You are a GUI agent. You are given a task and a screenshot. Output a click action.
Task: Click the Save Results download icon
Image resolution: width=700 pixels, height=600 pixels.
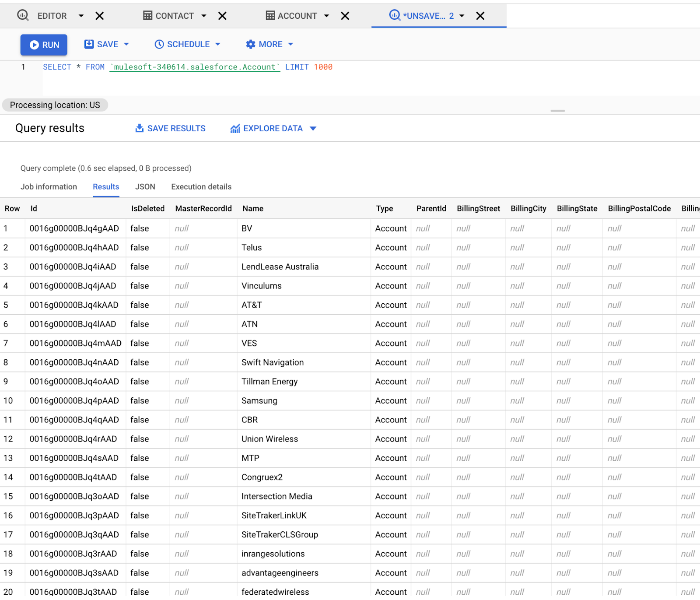point(140,128)
